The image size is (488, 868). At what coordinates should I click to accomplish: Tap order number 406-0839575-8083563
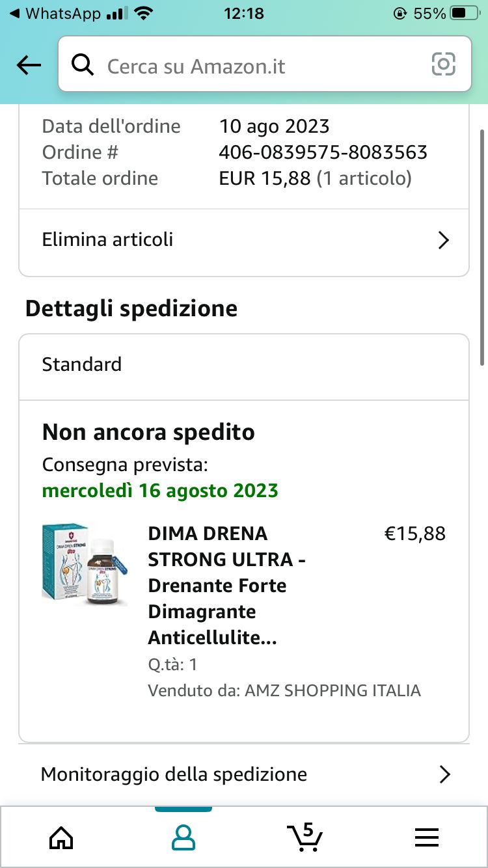coord(323,152)
